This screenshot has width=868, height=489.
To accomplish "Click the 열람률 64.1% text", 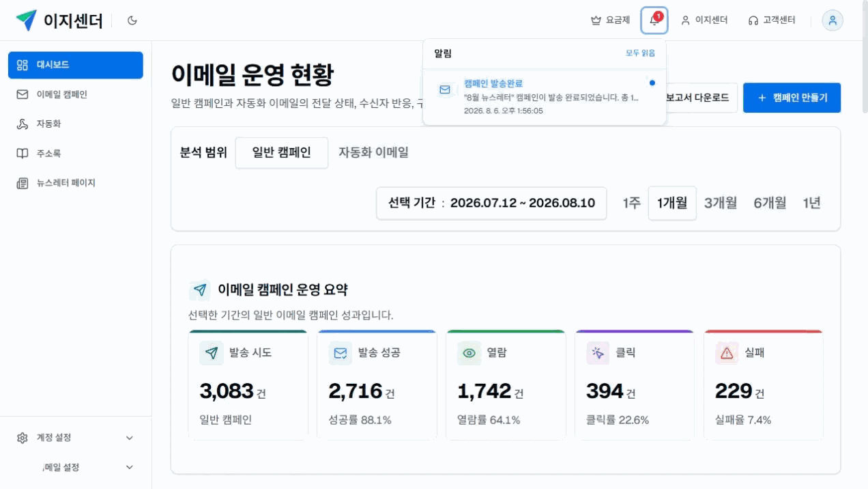I will click(489, 420).
